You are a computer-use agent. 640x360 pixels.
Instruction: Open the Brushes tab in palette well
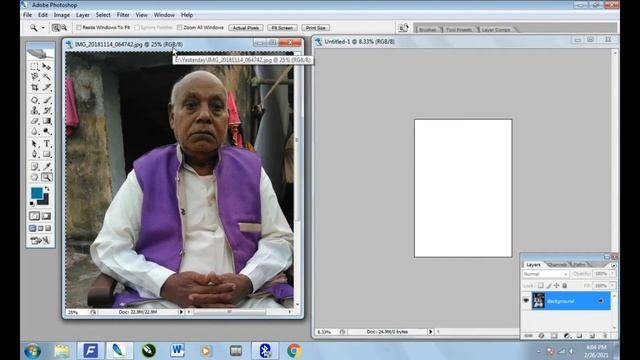427,29
